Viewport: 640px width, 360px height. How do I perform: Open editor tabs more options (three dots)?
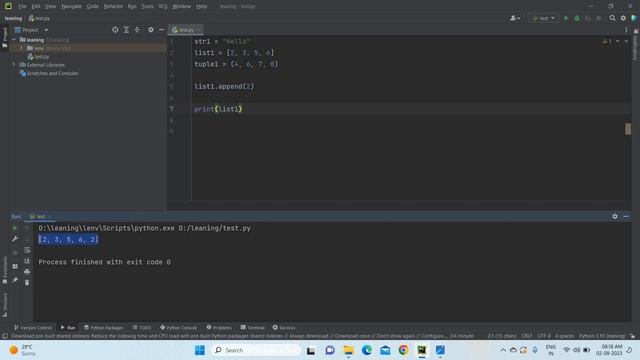[626, 30]
